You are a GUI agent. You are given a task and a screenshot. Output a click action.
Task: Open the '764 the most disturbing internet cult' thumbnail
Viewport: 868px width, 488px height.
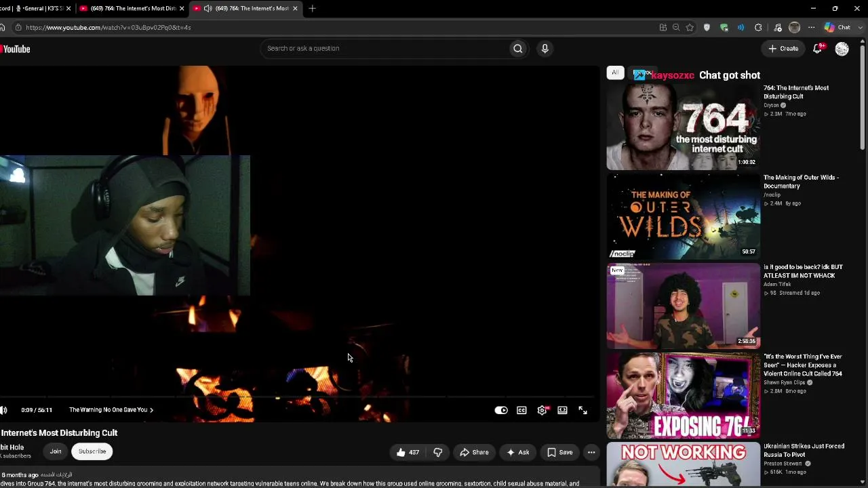(683, 127)
